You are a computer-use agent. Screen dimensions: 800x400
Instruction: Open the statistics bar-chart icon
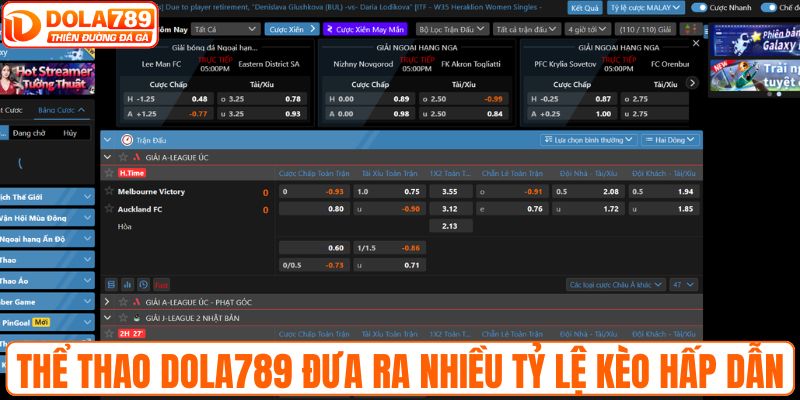128,284
